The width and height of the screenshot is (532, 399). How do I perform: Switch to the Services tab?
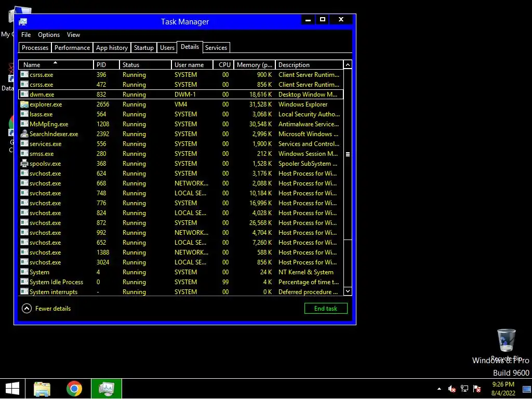click(216, 47)
